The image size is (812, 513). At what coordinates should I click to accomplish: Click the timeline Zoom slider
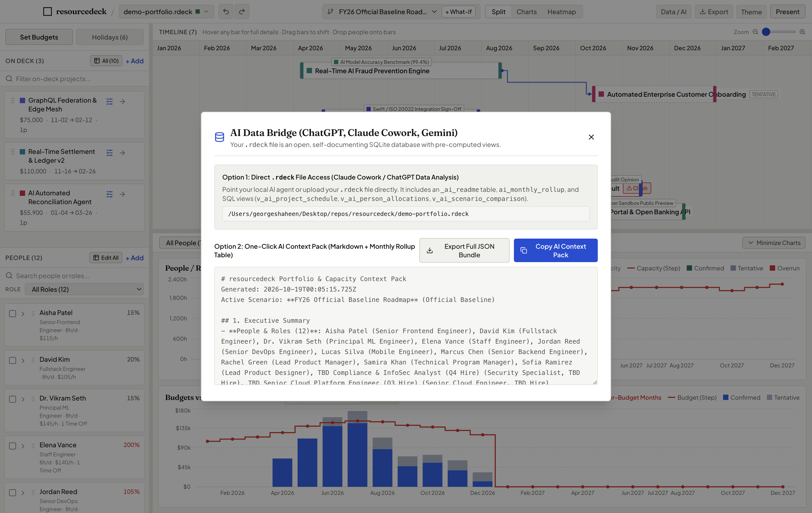pyautogui.click(x=779, y=32)
